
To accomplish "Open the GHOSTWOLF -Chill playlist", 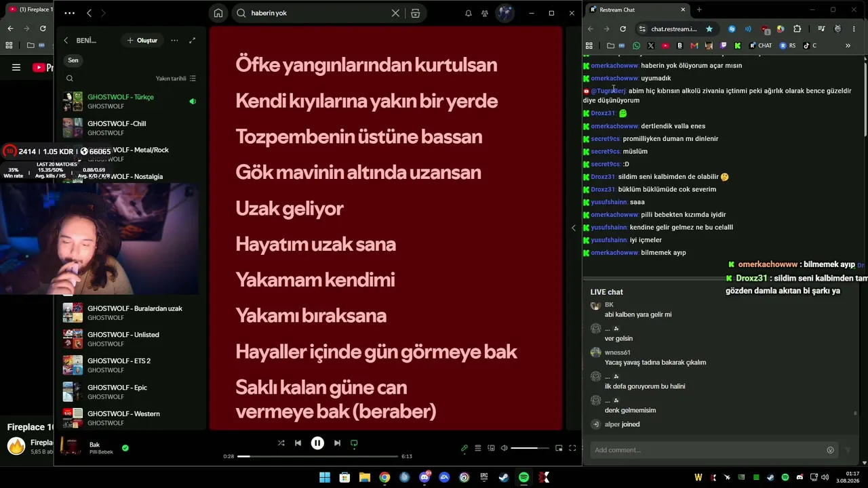I will 132,128.
